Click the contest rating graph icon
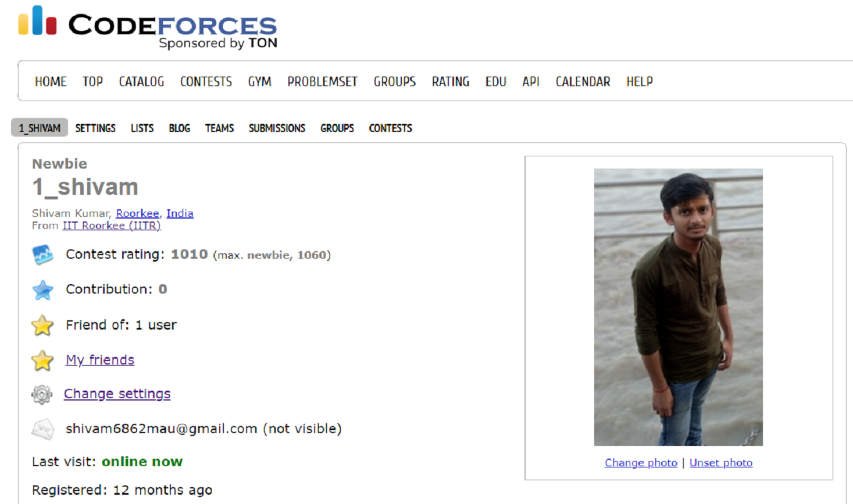Screen dimensions: 853x504 [42, 255]
